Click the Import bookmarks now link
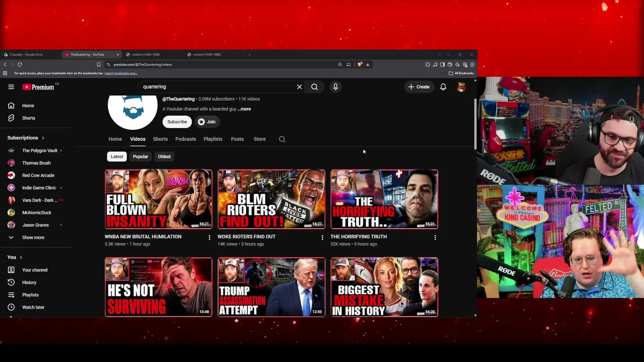The height and width of the screenshot is (362, 644). [121, 73]
